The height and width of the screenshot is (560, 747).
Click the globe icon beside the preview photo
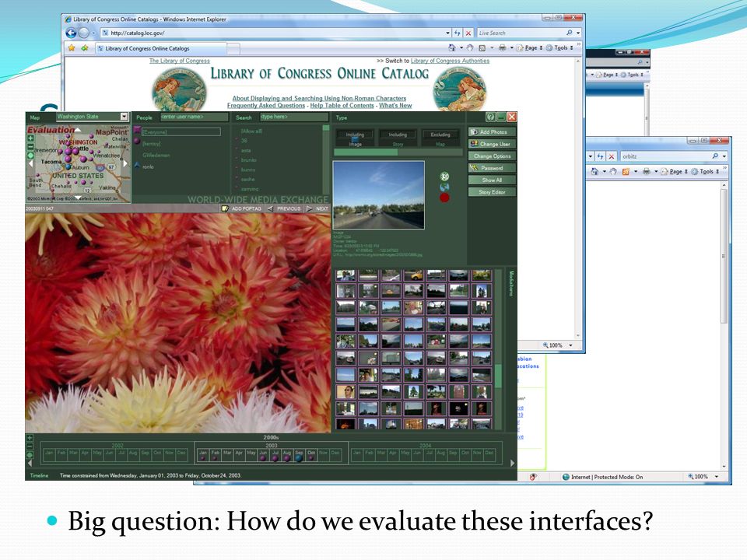click(444, 187)
